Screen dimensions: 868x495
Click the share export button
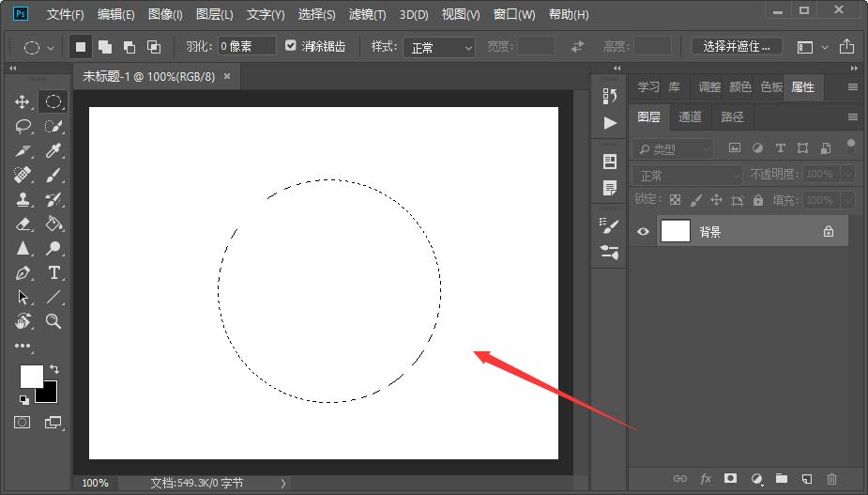click(846, 47)
